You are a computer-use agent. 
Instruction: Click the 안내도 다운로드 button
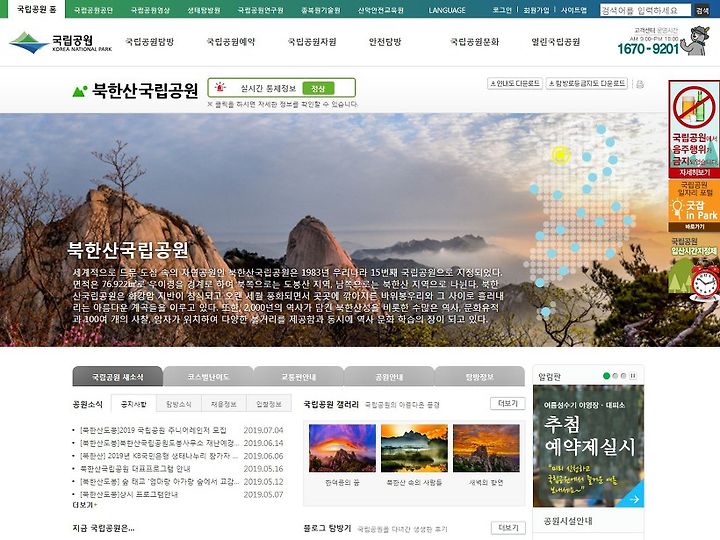click(x=515, y=84)
